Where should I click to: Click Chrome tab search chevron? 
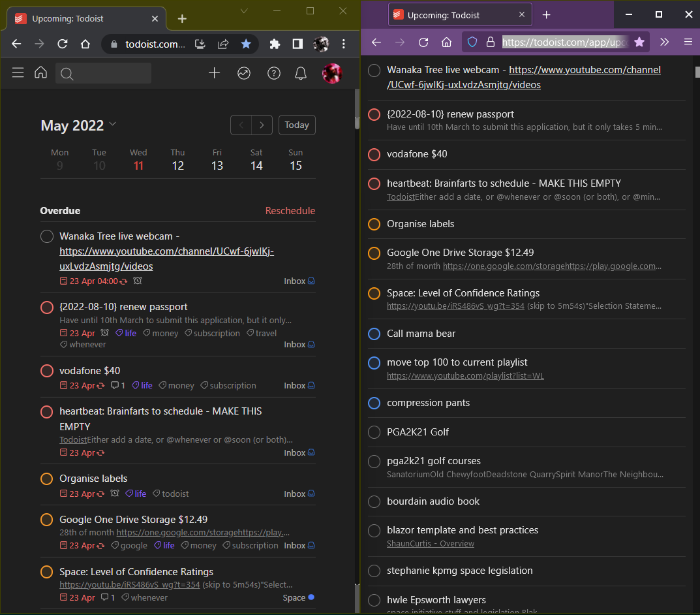point(244,10)
